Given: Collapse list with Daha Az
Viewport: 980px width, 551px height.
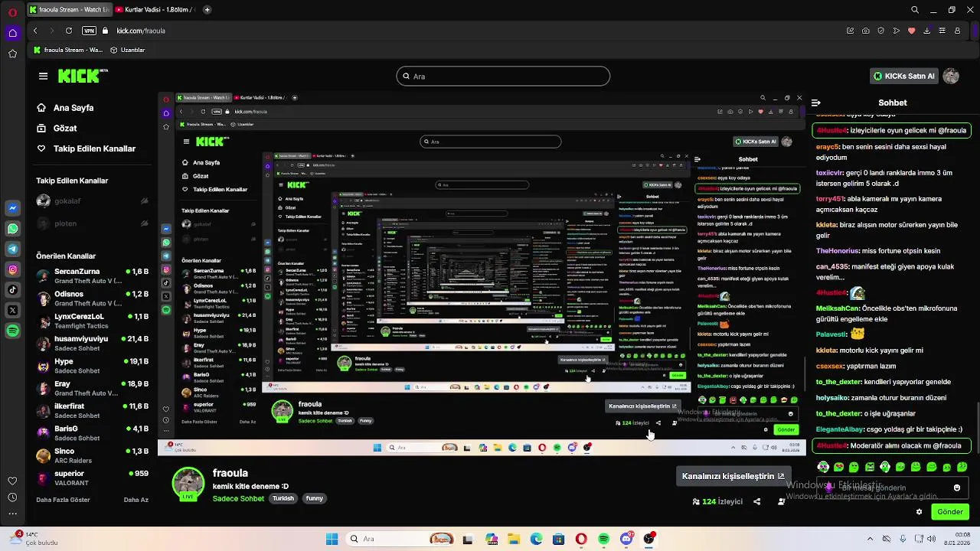Looking at the screenshot, I should coord(136,500).
